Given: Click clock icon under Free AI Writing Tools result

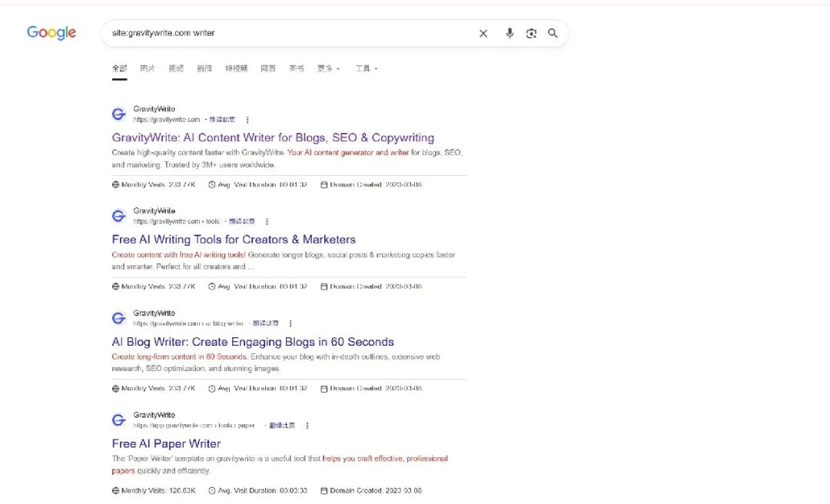Looking at the screenshot, I should (x=212, y=287).
